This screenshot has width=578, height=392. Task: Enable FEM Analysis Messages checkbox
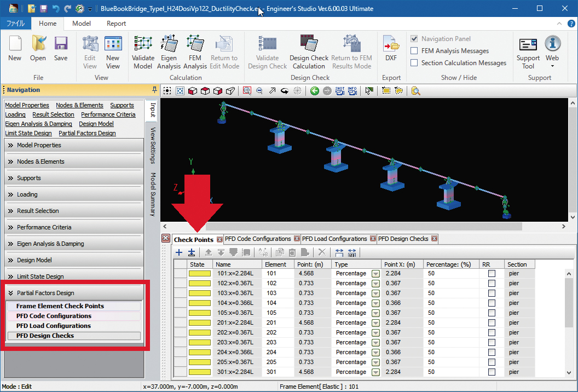click(415, 51)
